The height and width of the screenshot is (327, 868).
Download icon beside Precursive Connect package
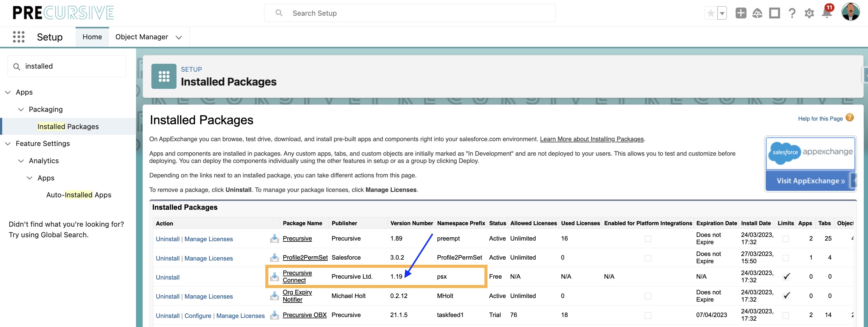[x=274, y=277]
